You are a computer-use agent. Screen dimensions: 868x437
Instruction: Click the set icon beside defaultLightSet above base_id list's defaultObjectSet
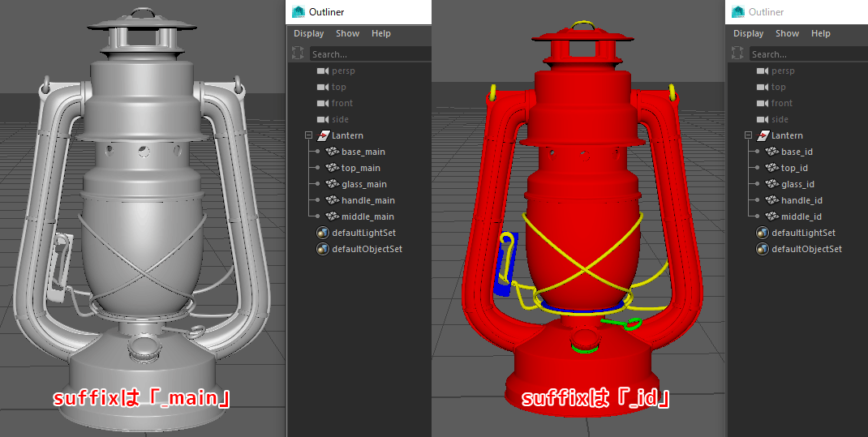pos(762,233)
